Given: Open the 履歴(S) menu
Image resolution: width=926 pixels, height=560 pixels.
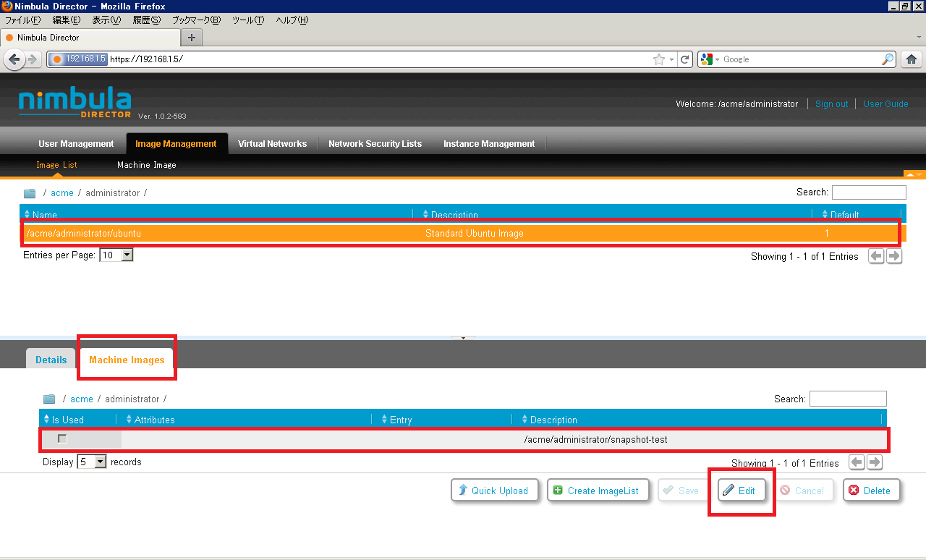Looking at the screenshot, I should 147,20.
